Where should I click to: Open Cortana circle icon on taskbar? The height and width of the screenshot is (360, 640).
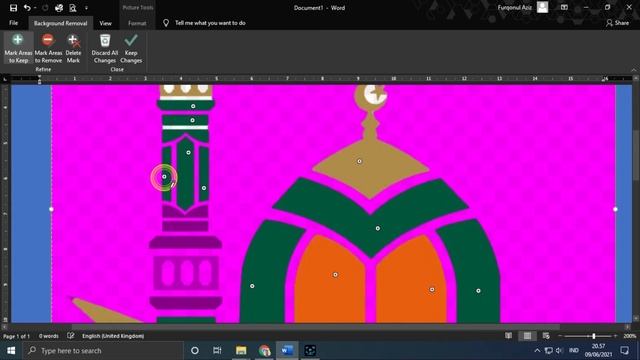click(x=195, y=351)
